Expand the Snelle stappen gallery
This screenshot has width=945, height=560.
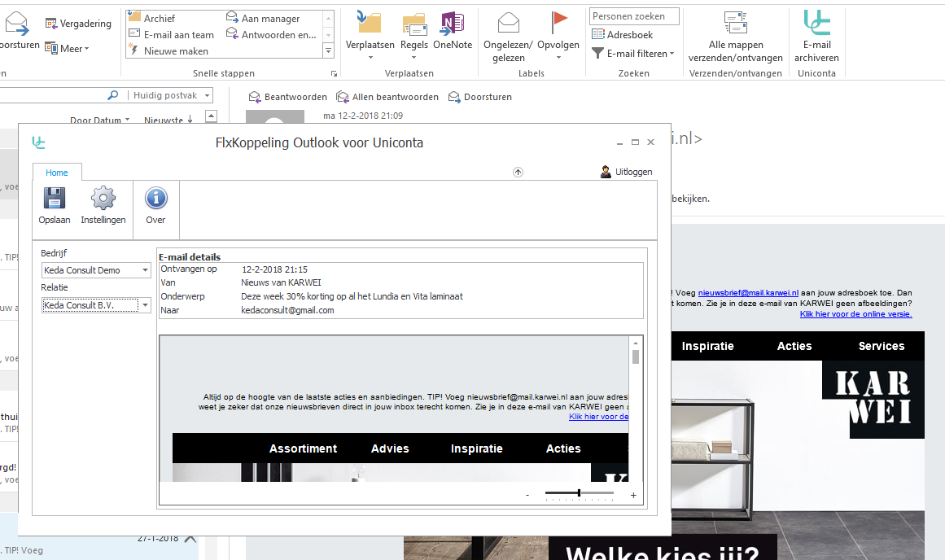pyautogui.click(x=329, y=51)
